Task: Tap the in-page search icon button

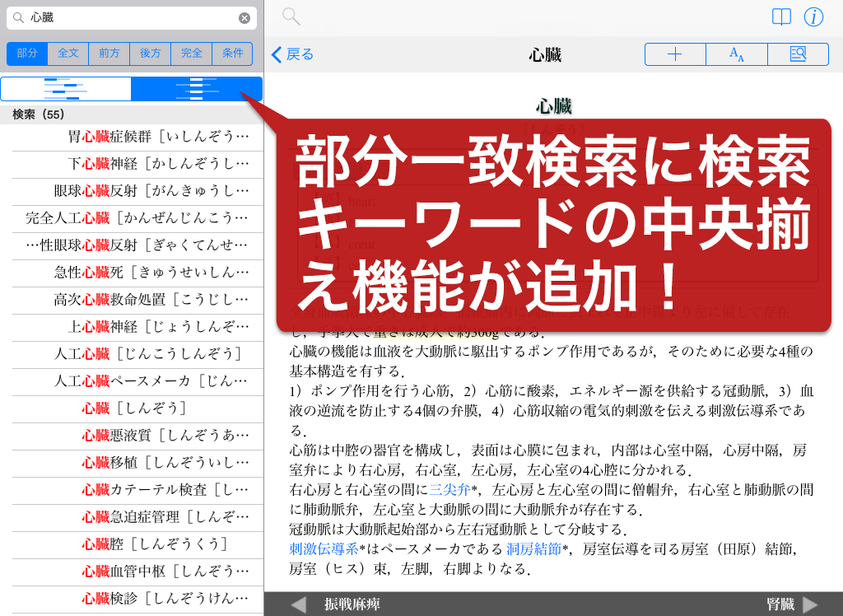Action: pyautogui.click(x=798, y=54)
